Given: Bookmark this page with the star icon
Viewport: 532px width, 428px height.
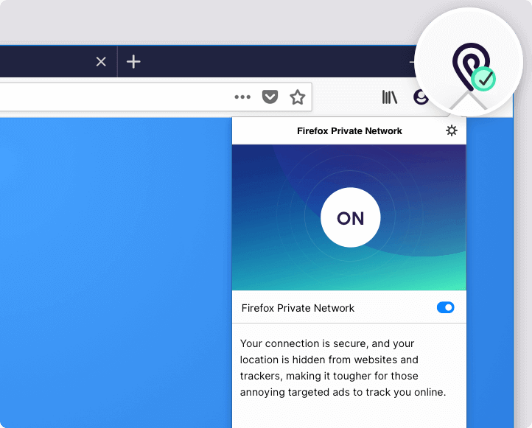Looking at the screenshot, I should coord(298,97).
